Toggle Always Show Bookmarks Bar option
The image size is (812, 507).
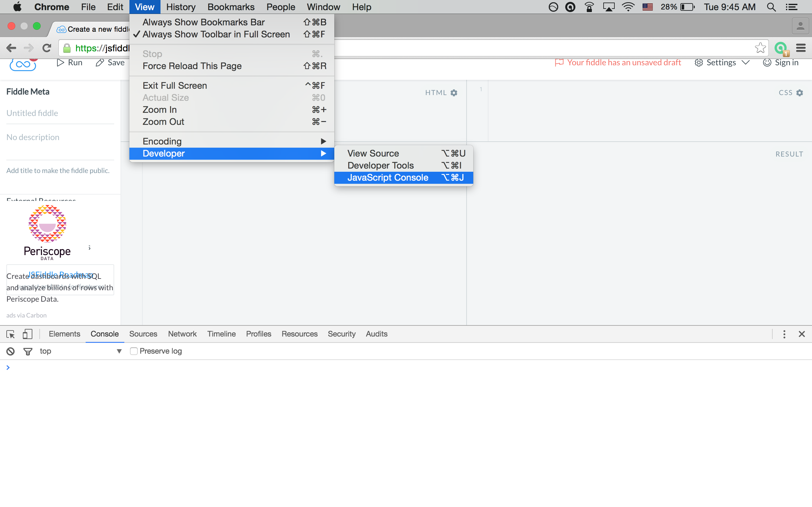(x=203, y=22)
